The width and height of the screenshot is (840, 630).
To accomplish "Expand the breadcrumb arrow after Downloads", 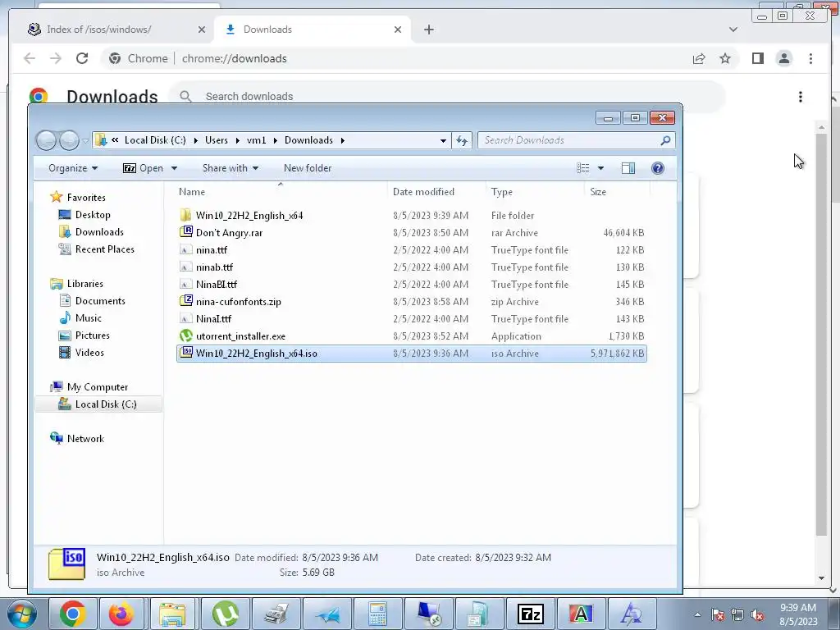I will [342, 140].
